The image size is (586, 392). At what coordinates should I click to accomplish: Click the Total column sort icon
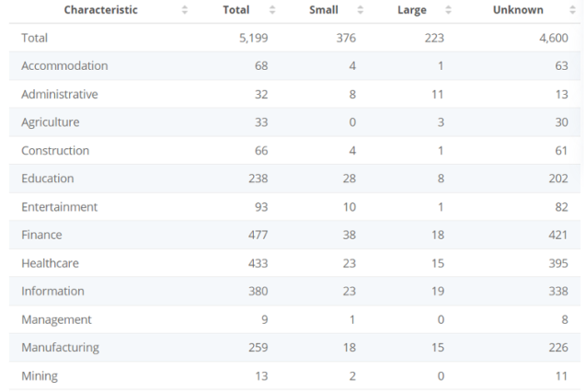[272, 10]
